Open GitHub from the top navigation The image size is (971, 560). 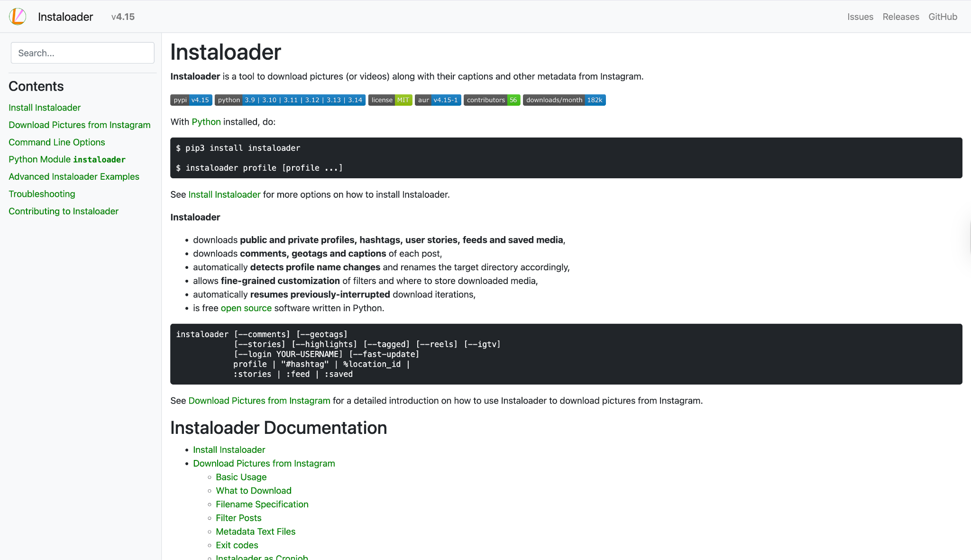coord(943,17)
